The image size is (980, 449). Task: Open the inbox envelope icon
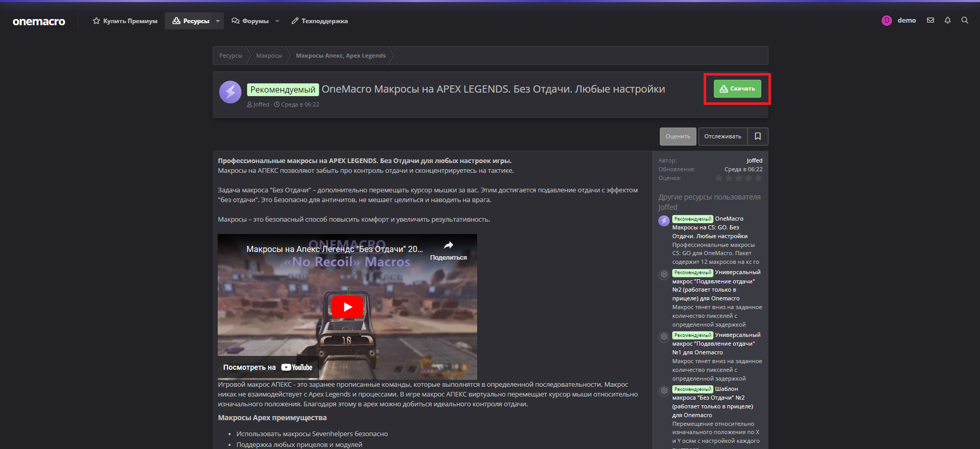931,21
